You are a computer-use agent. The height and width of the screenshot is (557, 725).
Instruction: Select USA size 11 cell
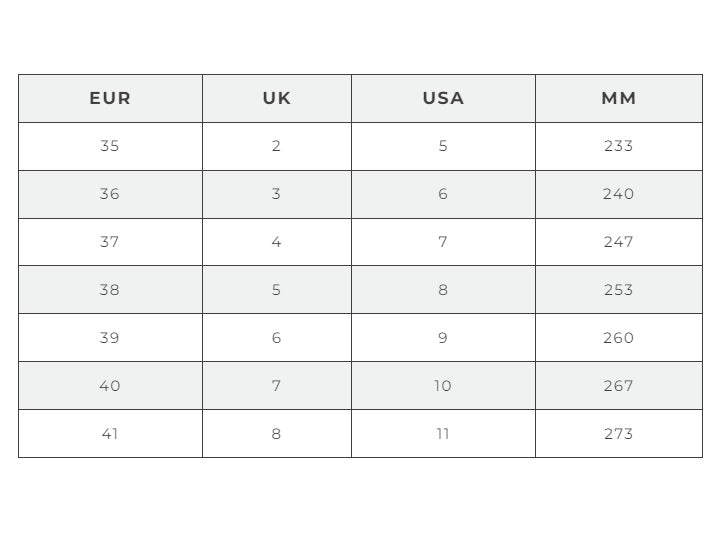(443, 434)
